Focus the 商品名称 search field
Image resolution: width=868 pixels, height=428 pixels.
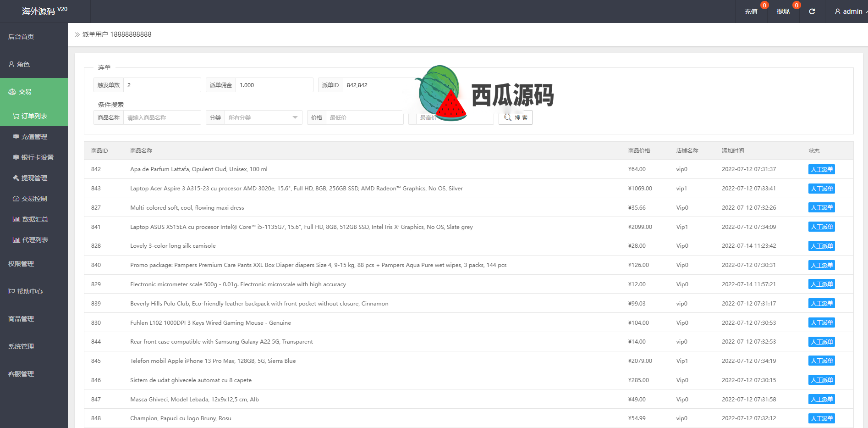[x=162, y=117]
